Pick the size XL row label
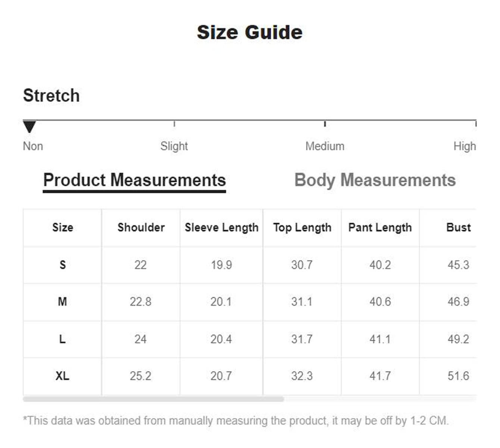The width and height of the screenshot is (500, 448). pyautogui.click(x=63, y=376)
